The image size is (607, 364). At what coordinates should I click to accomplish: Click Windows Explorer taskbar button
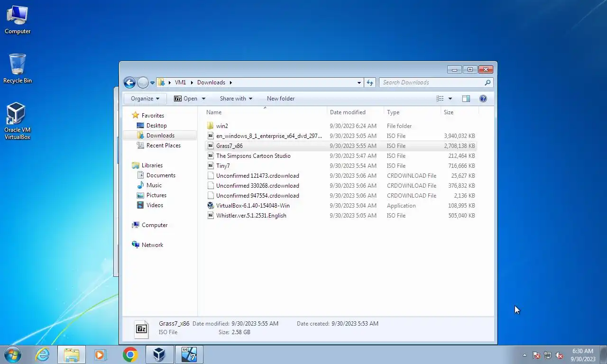(x=72, y=355)
